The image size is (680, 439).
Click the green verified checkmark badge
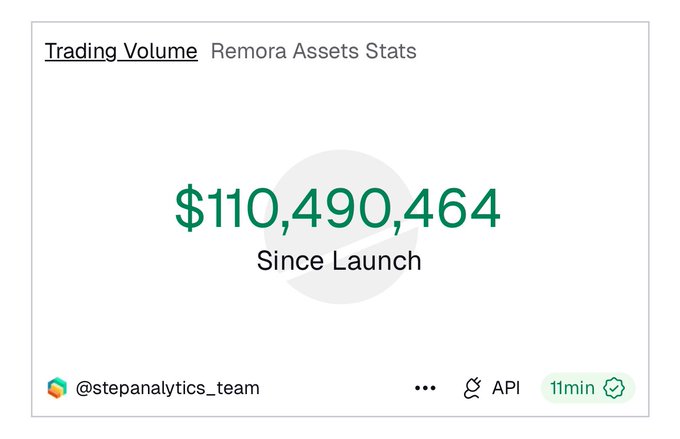(x=614, y=388)
